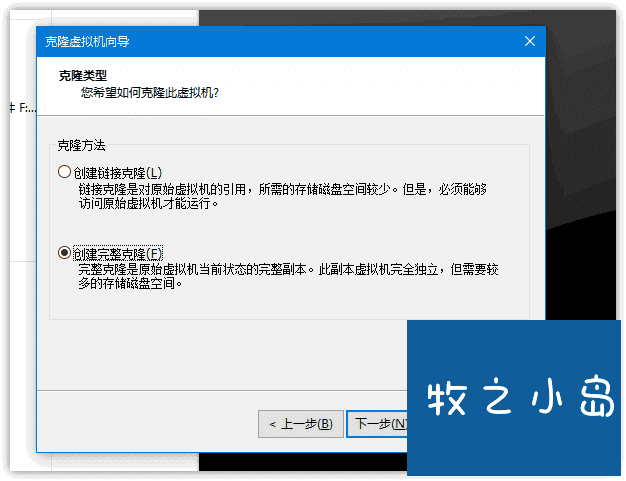Select the 创建链接克隆(L) radio button
This screenshot has height=481, width=626.
[64, 172]
